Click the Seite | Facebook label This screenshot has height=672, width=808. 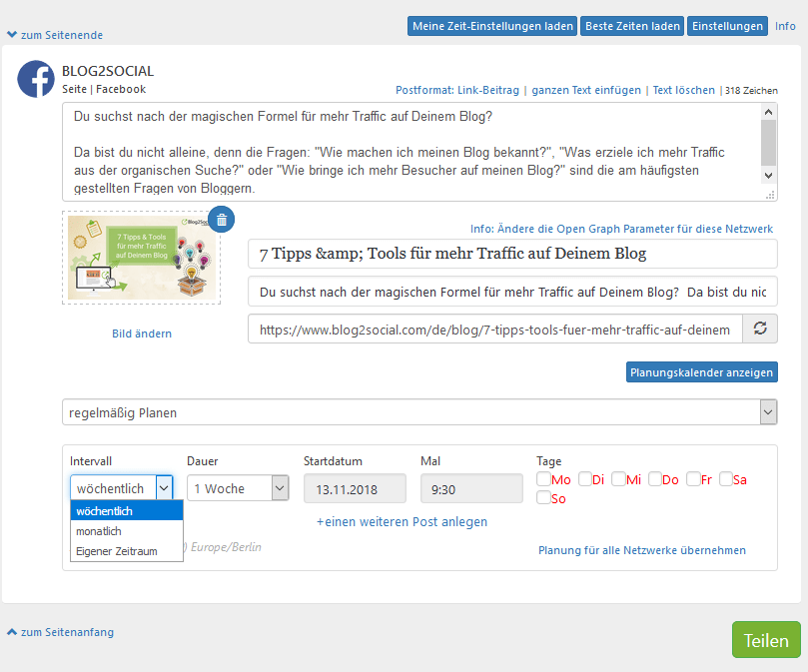[x=104, y=89]
